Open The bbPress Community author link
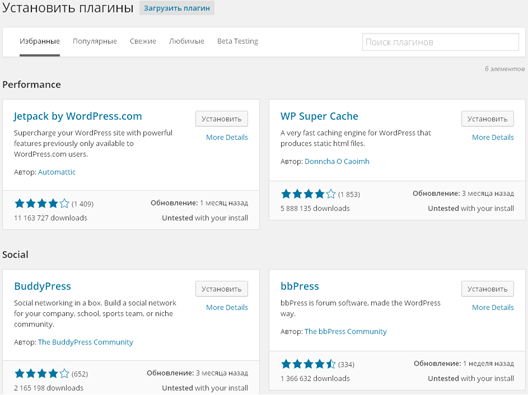The image size is (528, 395). coord(345,331)
